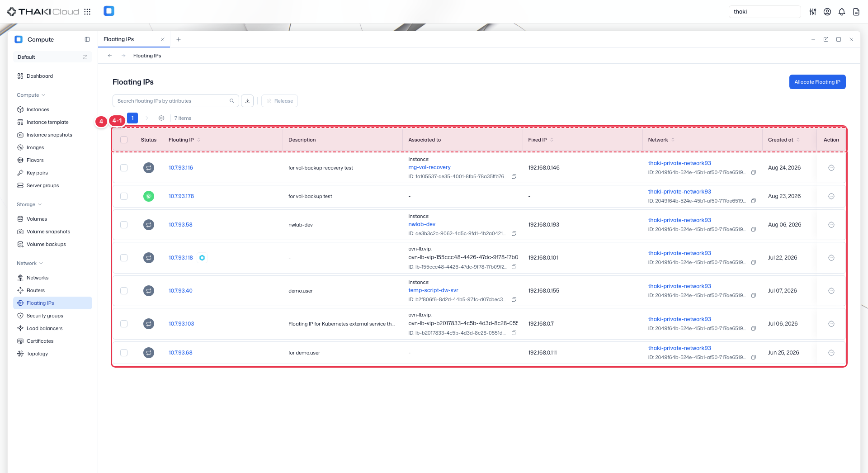The image size is (868, 473).
Task: Go back with the breadcrumb arrow
Action: point(110,56)
